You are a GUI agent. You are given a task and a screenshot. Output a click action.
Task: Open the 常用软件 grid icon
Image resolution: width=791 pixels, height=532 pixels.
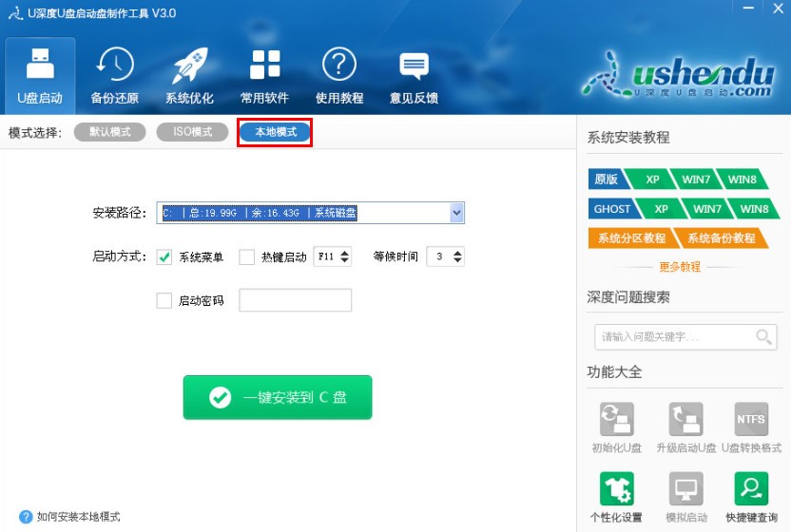pyautogui.click(x=265, y=64)
